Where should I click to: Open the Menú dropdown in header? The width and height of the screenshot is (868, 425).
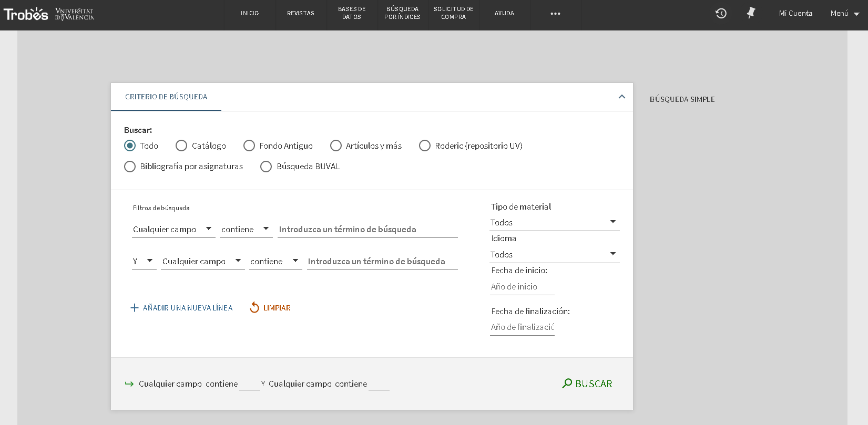point(845,14)
